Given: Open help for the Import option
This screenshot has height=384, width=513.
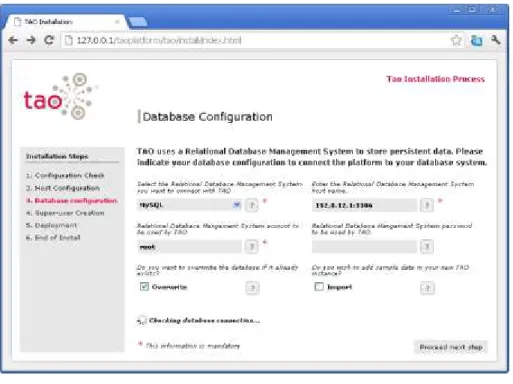Looking at the screenshot, I should (427, 288).
